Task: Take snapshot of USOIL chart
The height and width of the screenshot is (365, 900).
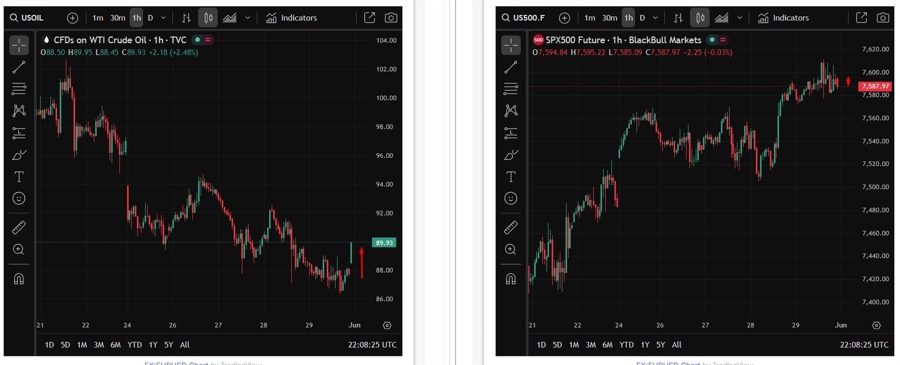Action: (391, 18)
